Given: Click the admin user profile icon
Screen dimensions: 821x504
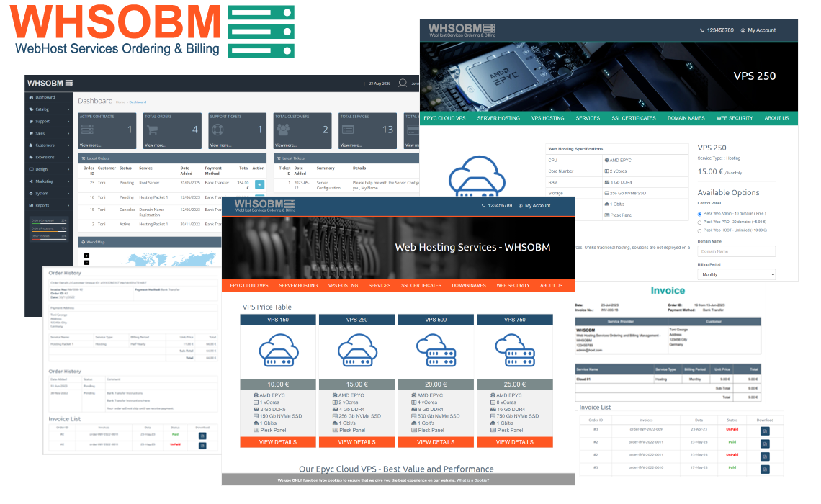Looking at the screenshot, I should click(x=403, y=84).
